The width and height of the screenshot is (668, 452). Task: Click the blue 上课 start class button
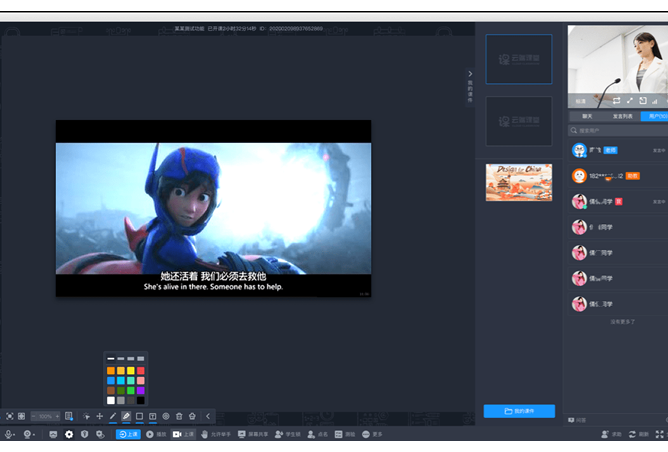click(x=128, y=434)
